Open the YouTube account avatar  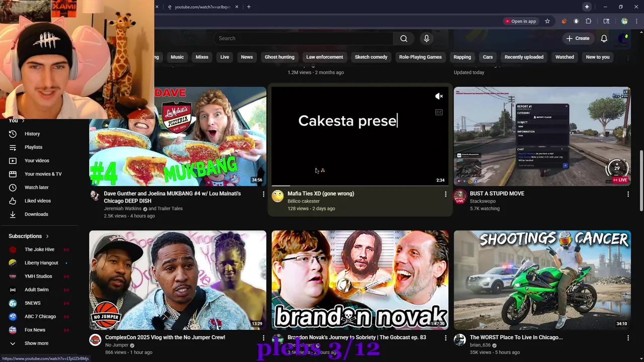[x=624, y=39]
